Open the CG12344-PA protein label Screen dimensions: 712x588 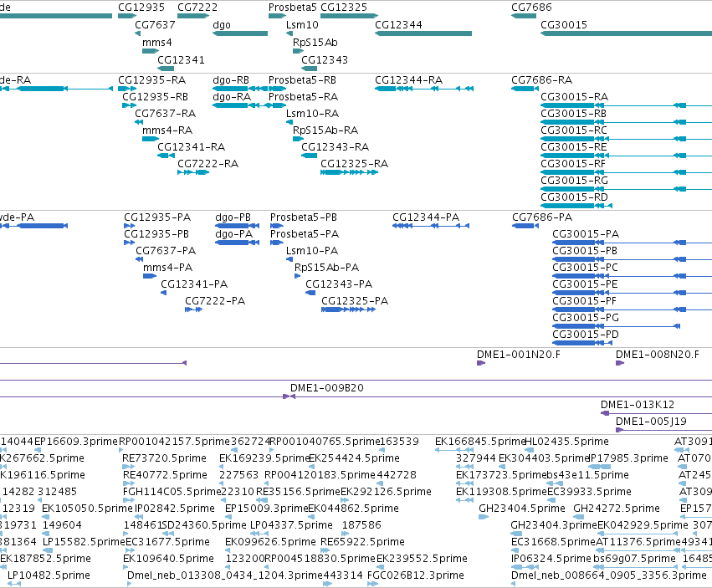426,218
